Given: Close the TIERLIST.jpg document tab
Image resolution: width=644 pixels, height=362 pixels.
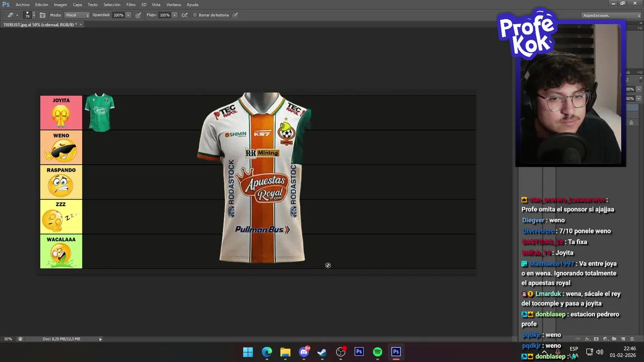Looking at the screenshot, I should click(80, 24).
